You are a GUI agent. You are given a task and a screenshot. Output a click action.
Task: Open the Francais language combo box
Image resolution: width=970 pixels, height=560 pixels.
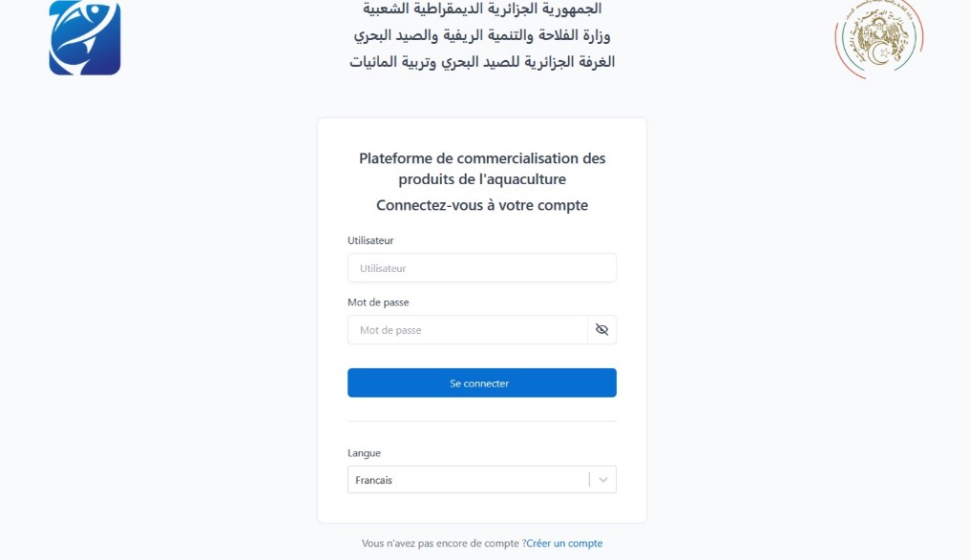[468, 480]
